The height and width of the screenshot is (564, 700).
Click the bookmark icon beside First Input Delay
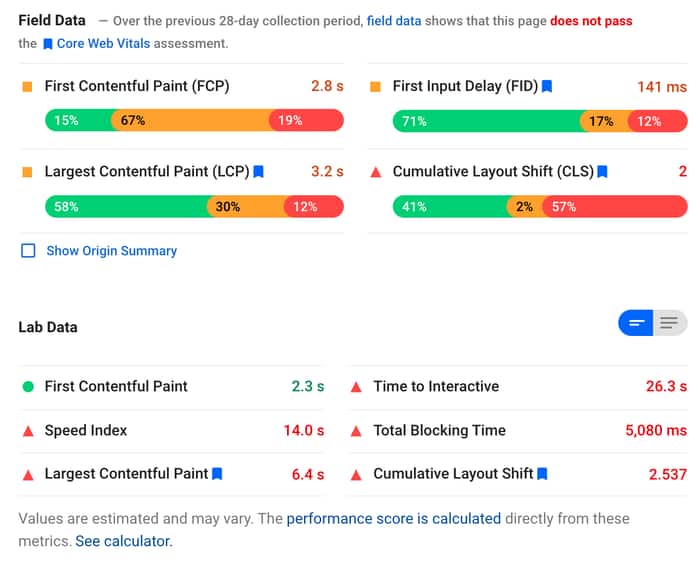point(547,87)
